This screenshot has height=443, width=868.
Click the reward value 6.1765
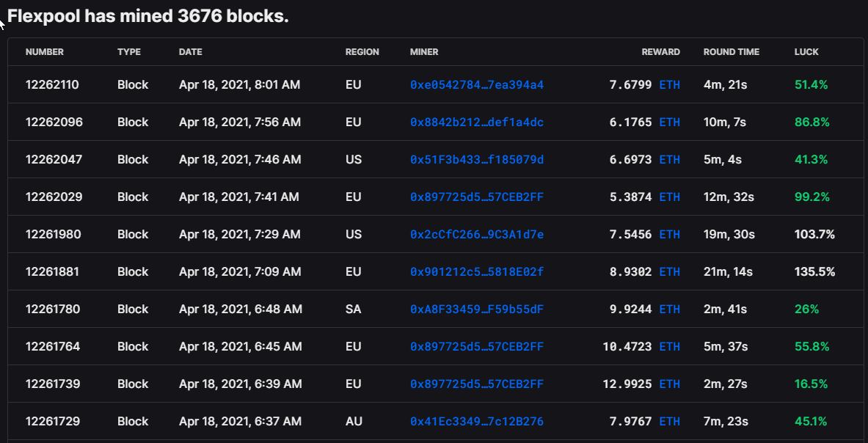point(630,122)
